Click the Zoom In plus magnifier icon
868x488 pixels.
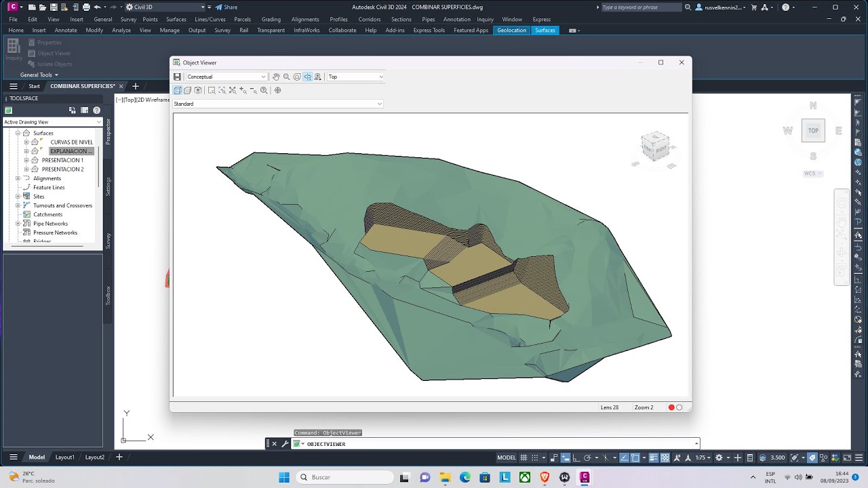(243, 90)
